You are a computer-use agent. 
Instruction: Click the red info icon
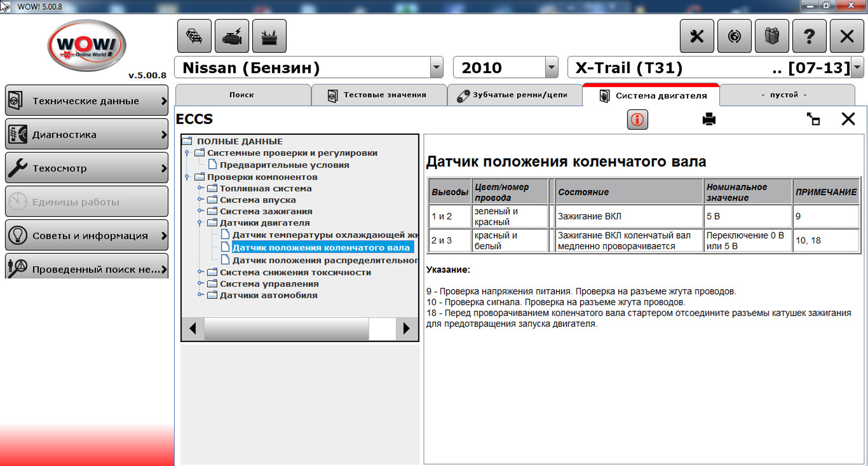click(x=637, y=120)
